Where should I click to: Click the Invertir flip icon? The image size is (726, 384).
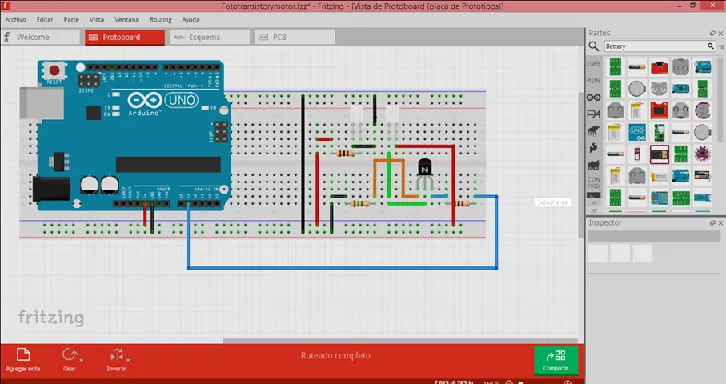click(x=116, y=355)
